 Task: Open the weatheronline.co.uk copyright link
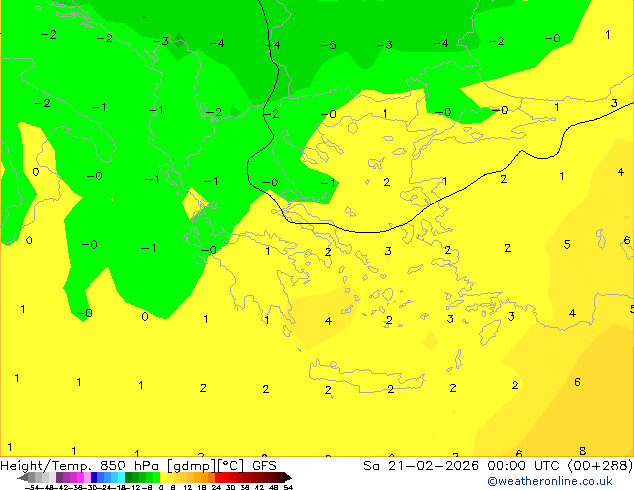tap(550, 481)
